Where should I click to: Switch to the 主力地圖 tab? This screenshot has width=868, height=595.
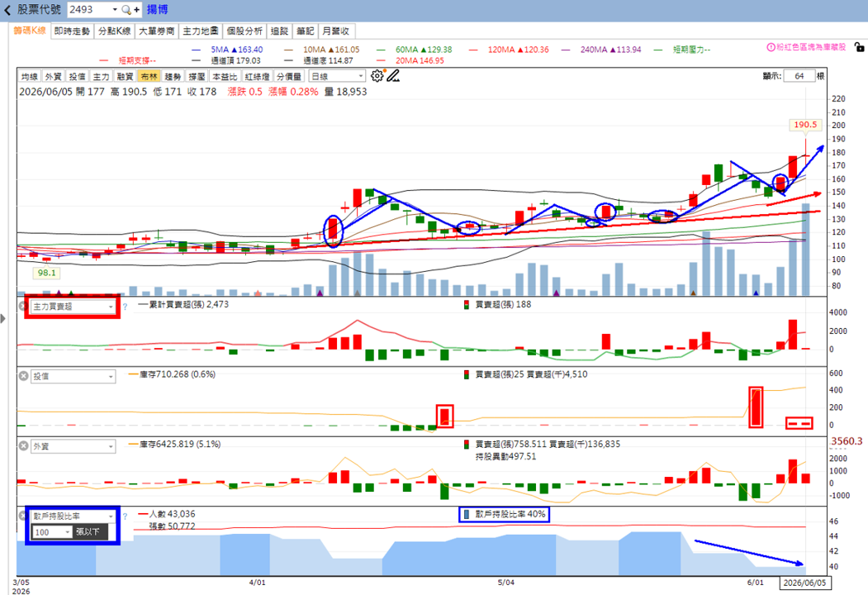pyautogui.click(x=201, y=31)
